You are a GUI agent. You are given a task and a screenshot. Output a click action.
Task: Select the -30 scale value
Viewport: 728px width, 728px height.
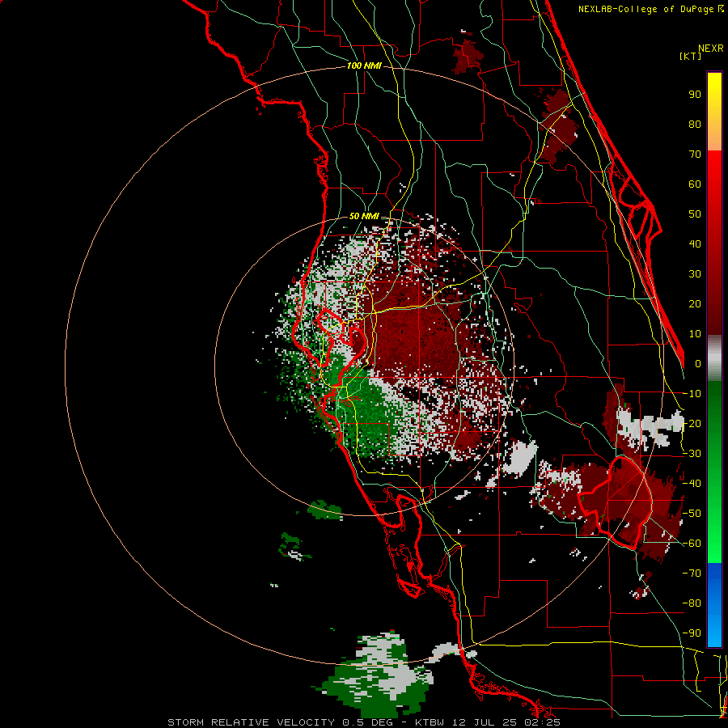pyautogui.click(x=692, y=454)
